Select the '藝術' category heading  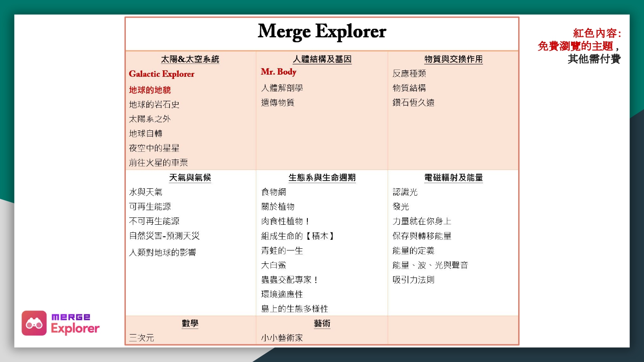pos(322,323)
